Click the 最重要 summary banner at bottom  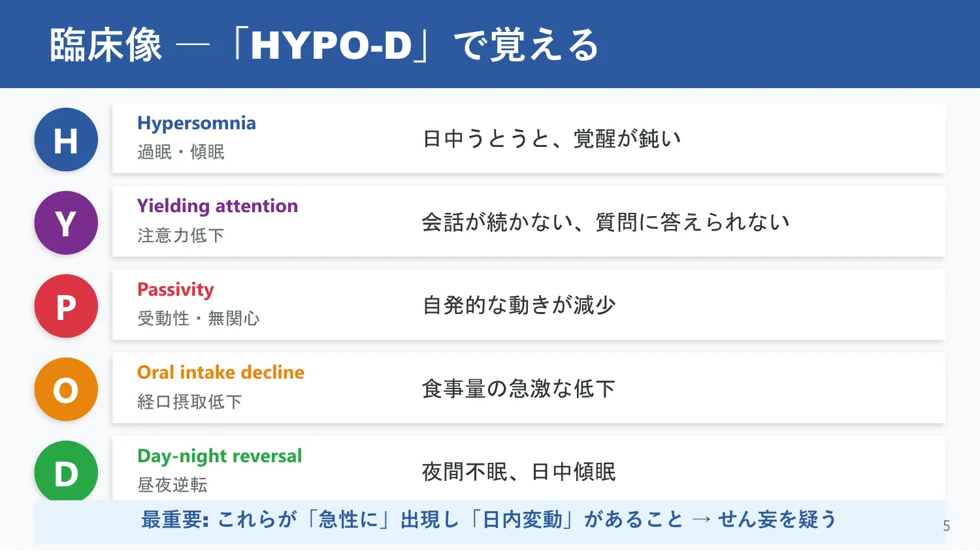pos(489,521)
